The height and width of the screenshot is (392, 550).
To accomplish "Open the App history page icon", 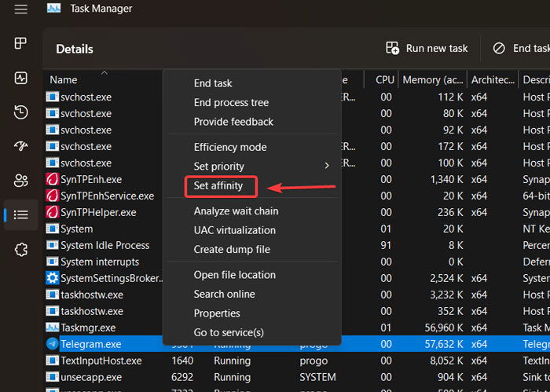I will (21, 112).
